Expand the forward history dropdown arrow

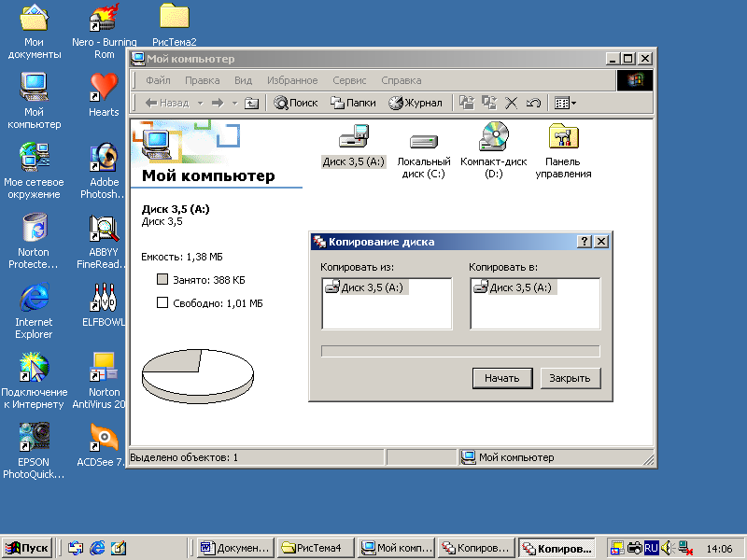tap(234, 103)
